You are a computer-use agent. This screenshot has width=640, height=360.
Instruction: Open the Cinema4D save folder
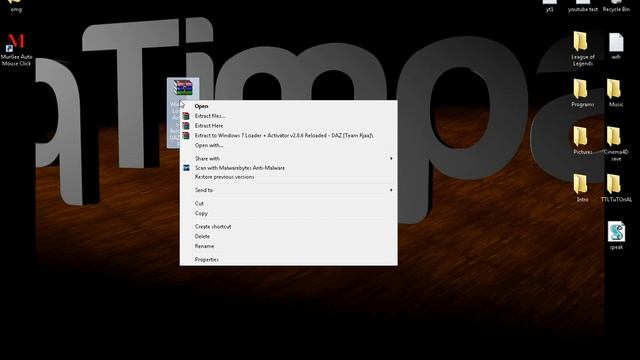click(x=616, y=144)
